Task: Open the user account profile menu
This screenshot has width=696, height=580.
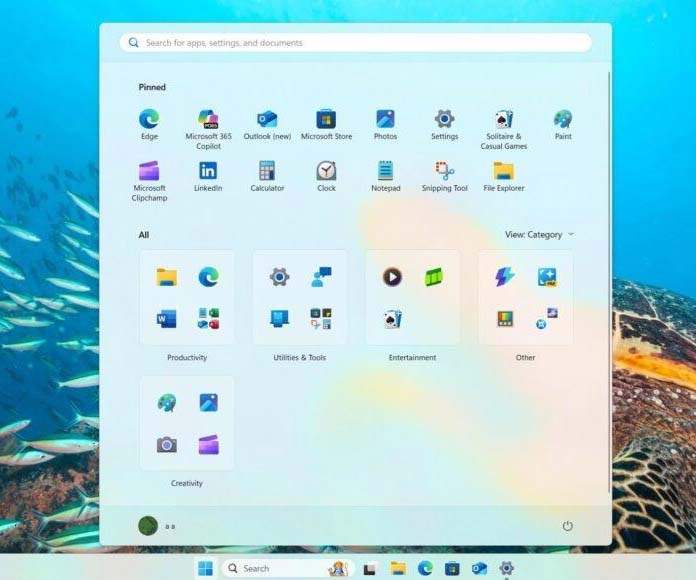Action: tap(156, 526)
